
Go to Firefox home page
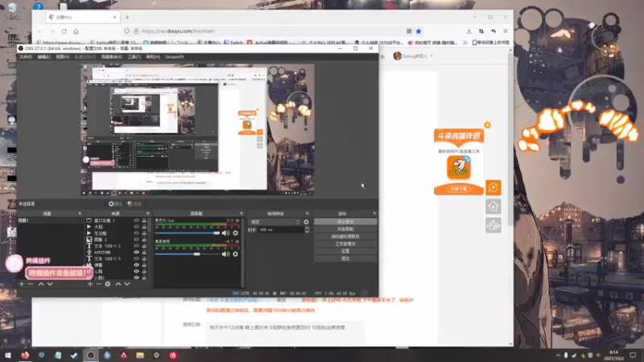76,31
